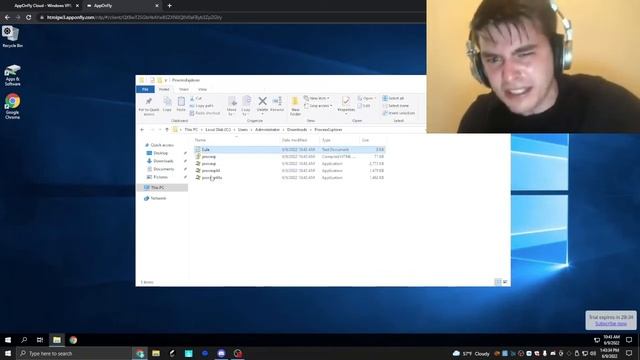Select the procexp64a application file

tap(289, 178)
